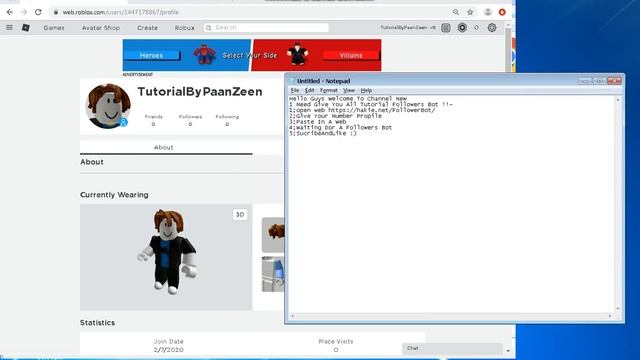The width and height of the screenshot is (640, 360).
Task: Select the About tab
Action: (x=164, y=147)
